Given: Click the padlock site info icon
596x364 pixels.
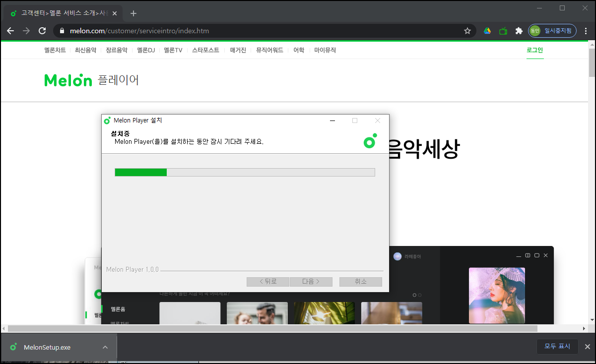Looking at the screenshot, I should coord(62,31).
